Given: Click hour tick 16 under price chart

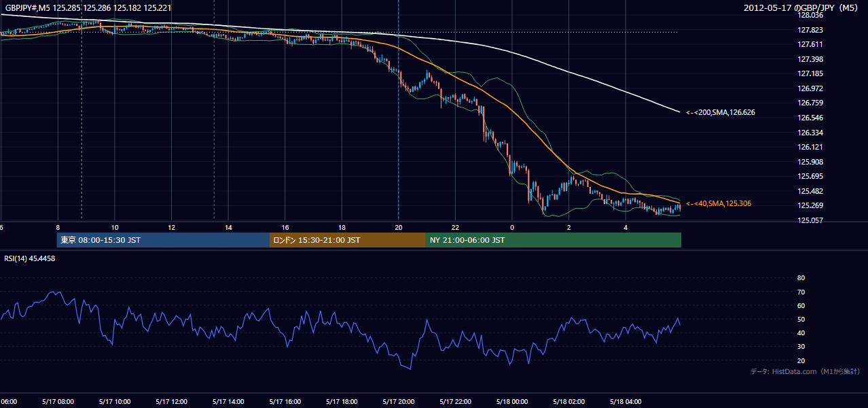Looking at the screenshot, I should coord(285,227).
